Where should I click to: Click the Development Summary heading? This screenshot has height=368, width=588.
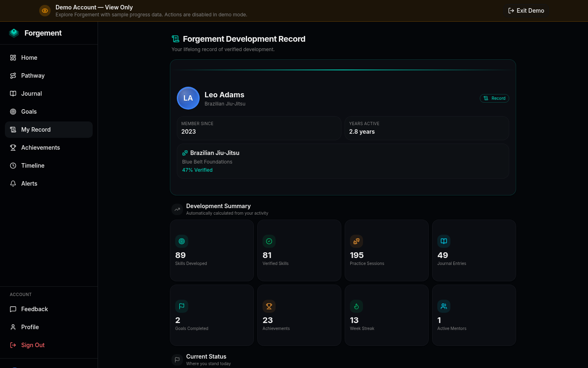(x=218, y=206)
